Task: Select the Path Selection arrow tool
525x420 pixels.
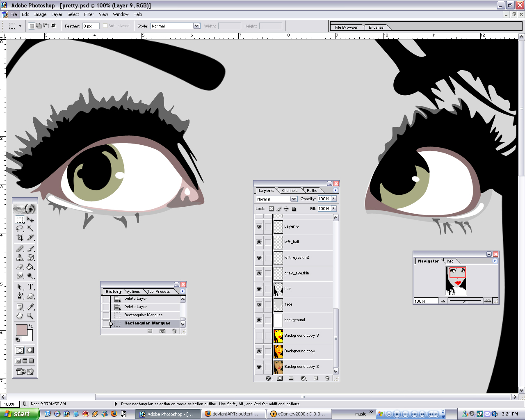Action: (x=20, y=287)
